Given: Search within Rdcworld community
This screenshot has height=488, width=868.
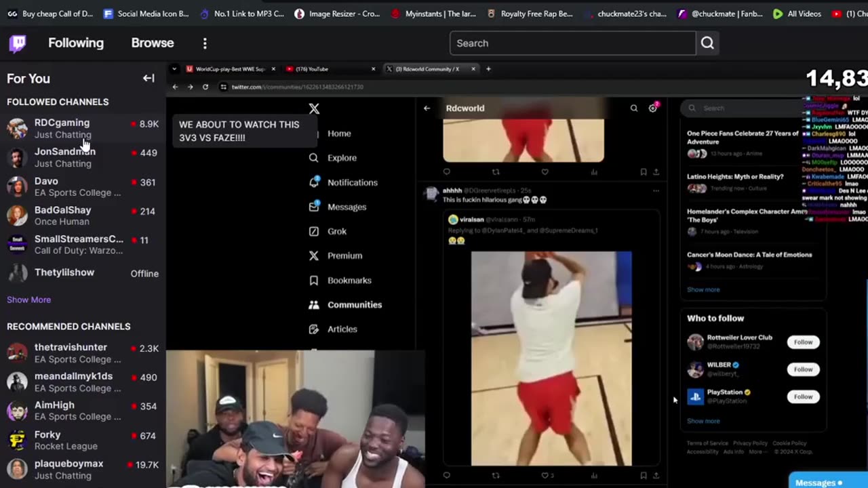Looking at the screenshot, I should (634, 108).
